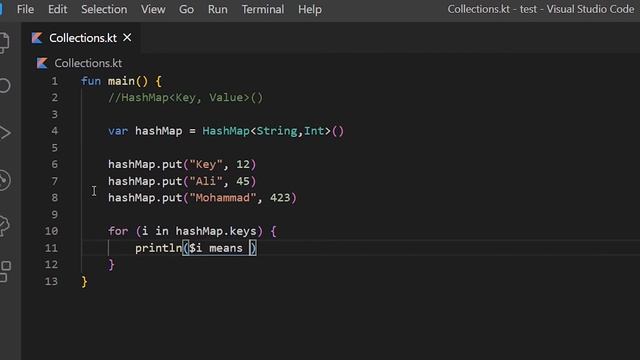Open the Terminal menu
This screenshot has height=360, width=640.
point(263,9)
